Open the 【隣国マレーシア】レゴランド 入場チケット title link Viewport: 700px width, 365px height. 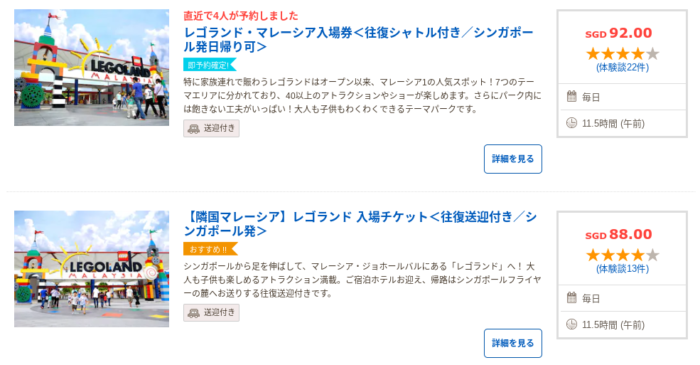click(360, 224)
